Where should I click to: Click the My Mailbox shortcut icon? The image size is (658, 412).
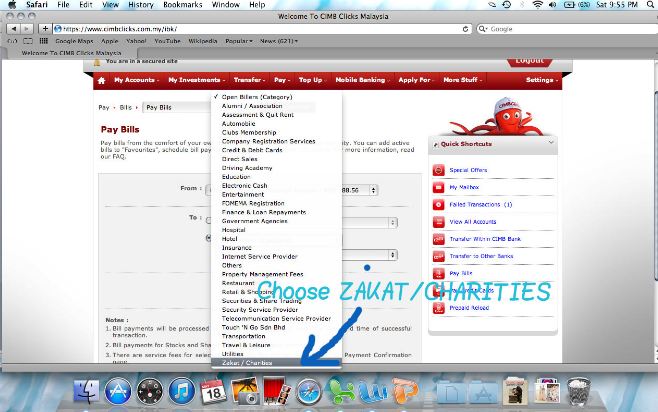[439, 187]
